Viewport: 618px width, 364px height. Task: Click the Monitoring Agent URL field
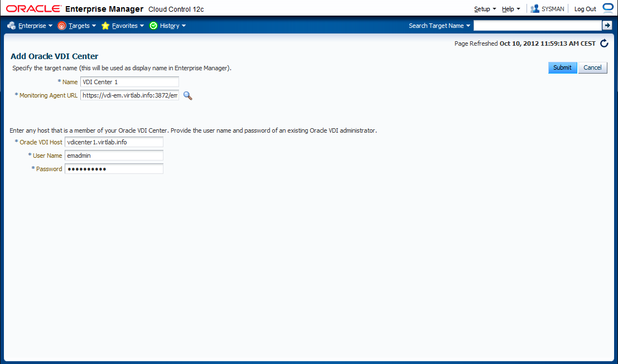[x=129, y=95]
